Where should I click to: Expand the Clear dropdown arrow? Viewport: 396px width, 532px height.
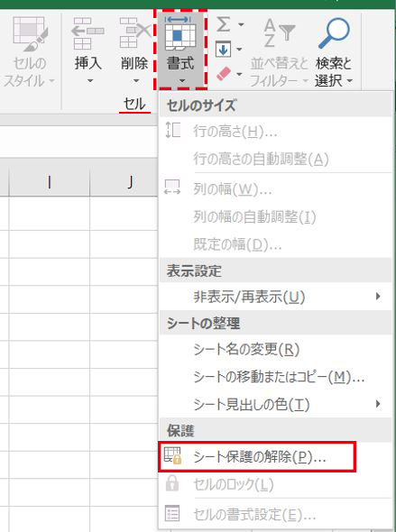239,74
